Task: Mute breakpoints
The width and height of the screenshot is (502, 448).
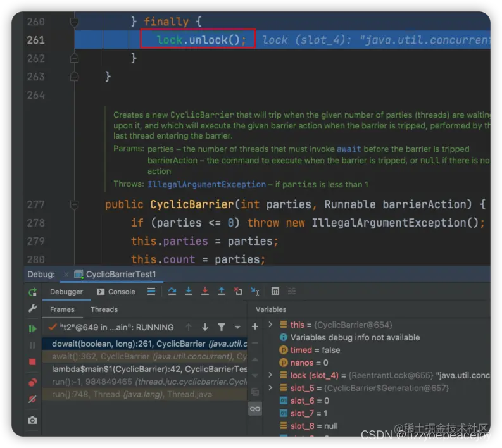Action: click(x=33, y=399)
